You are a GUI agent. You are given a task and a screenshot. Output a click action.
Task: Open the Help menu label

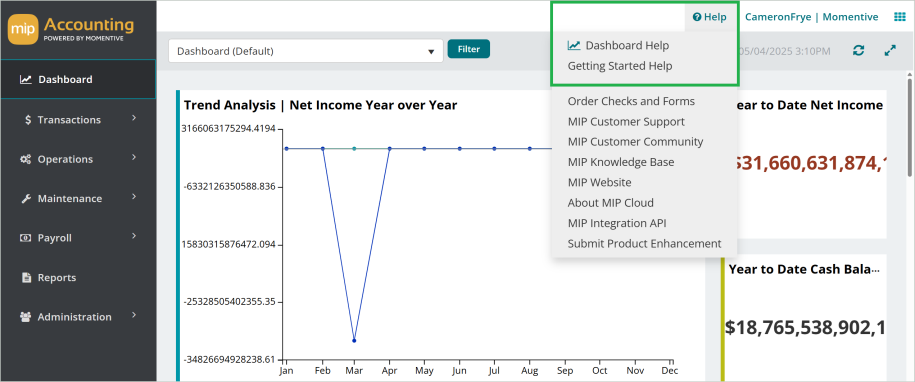pyautogui.click(x=715, y=17)
